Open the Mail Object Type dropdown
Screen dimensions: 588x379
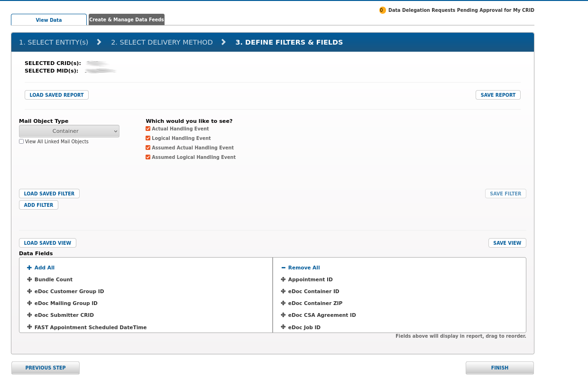coord(69,131)
